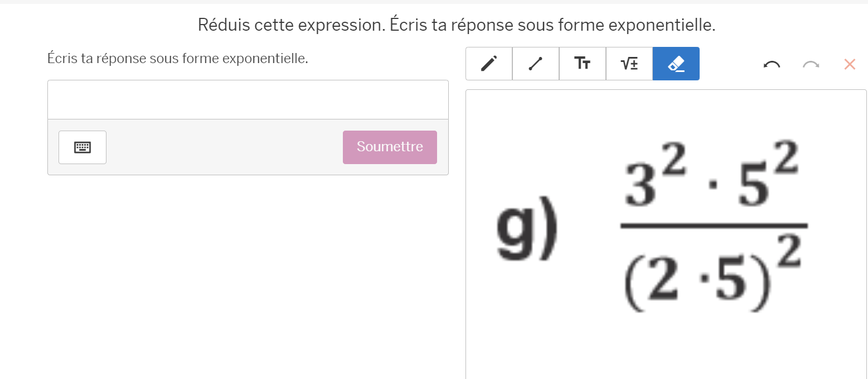Click the 'Réduis cette expression' heading
The image size is (868, 379).
click(457, 25)
